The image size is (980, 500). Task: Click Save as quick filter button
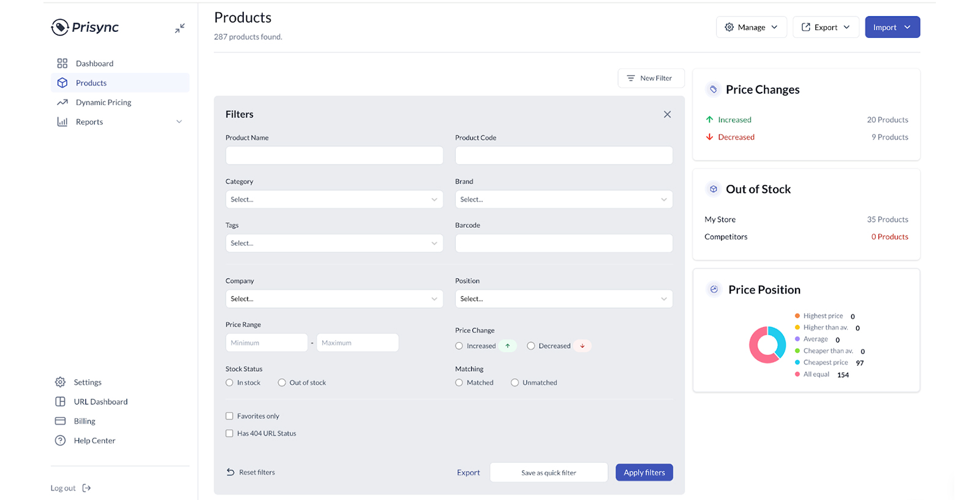point(548,472)
